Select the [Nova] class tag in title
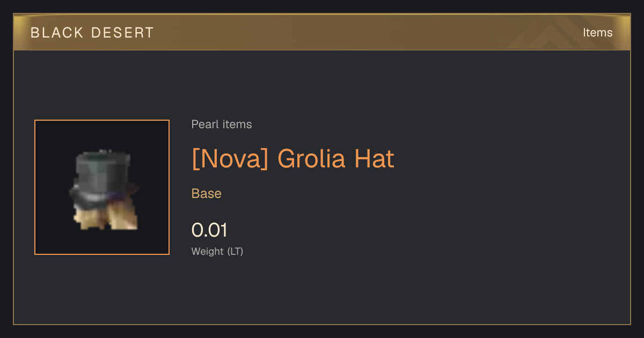This screenshot has height=338, width=644. coord(230,158)
